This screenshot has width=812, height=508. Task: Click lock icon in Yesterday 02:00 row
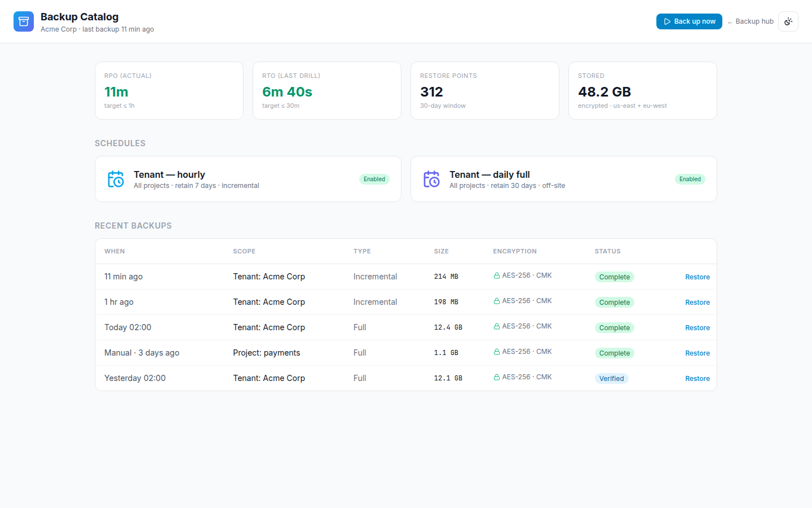[497, 378]
